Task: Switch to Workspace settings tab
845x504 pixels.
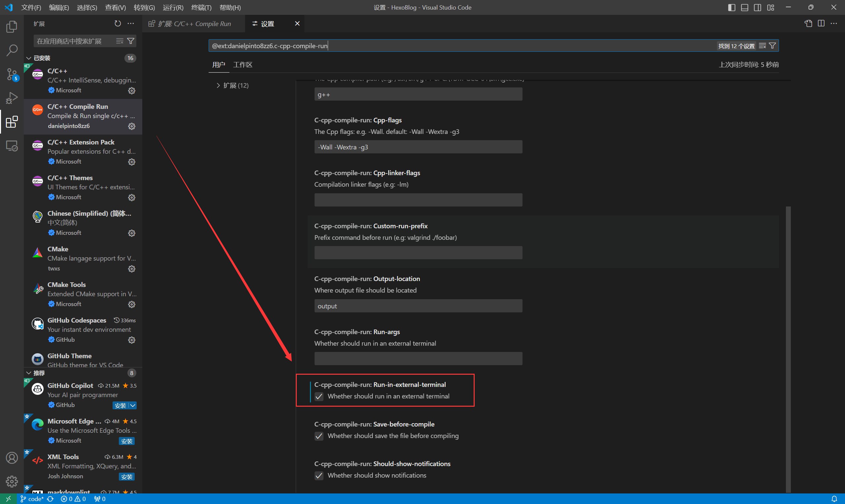Action: point(243,65)
